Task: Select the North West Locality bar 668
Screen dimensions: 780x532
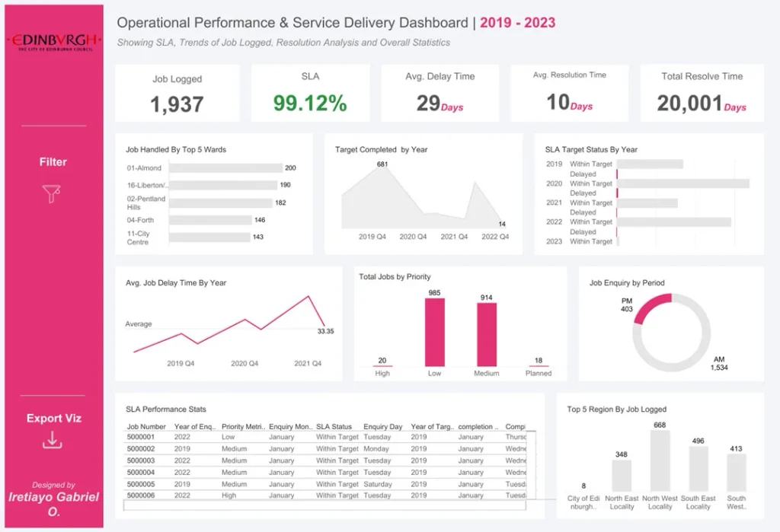Action: point(660,461)
